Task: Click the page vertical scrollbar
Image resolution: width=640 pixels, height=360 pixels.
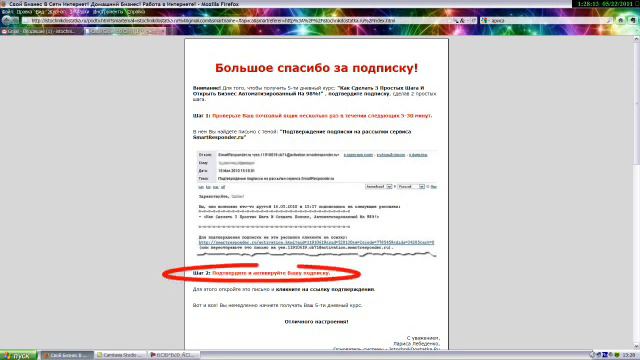Action: 636,192
